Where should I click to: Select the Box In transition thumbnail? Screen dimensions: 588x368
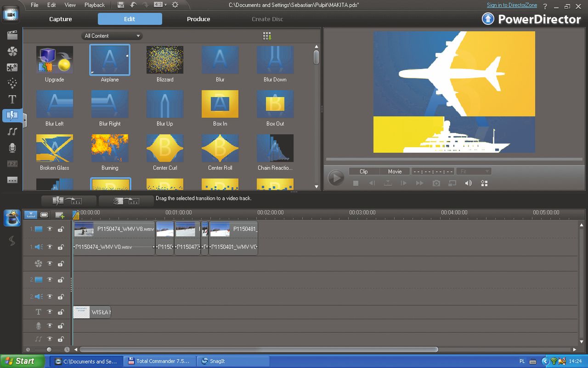(220, 104)
